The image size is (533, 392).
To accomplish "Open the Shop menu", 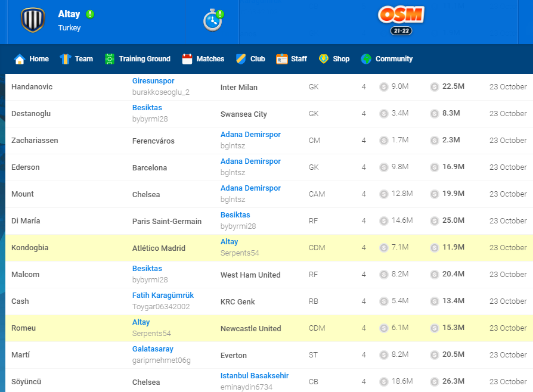I will [x=334, y=59].
